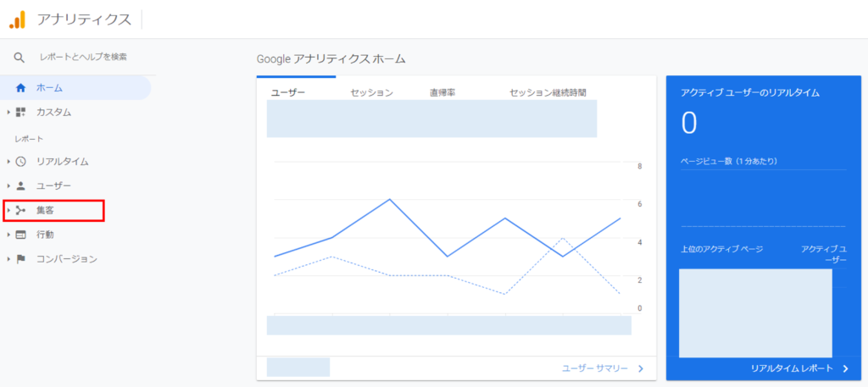The image size is (868, 387).
Task: Click the レポート section label
Action: pos(29,139)
